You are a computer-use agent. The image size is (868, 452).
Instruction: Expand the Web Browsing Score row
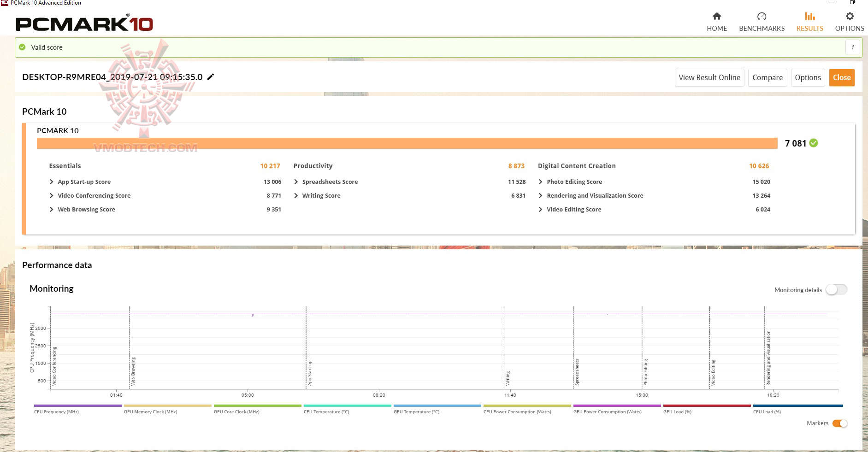point(52,210)
